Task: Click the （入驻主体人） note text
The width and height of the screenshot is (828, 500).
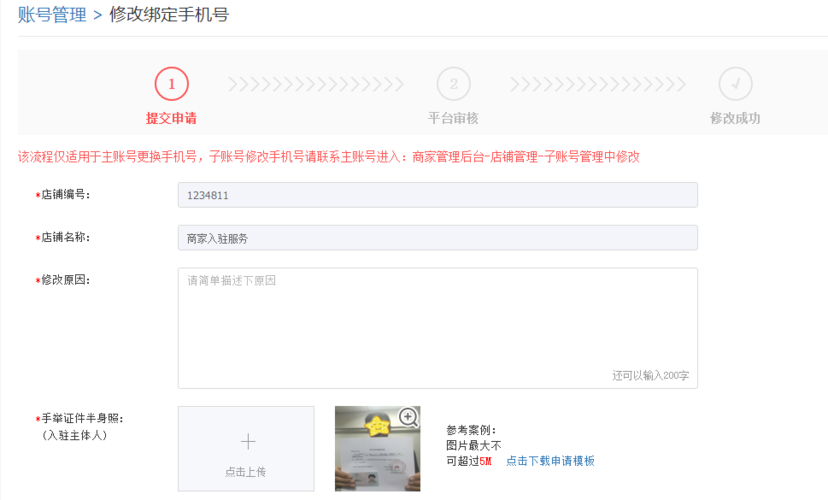Action: [74, 436]
